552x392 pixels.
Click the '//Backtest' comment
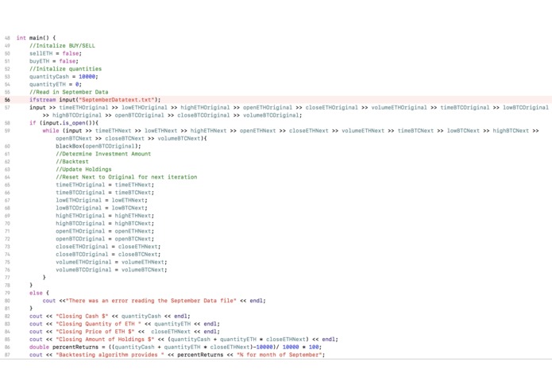click(x=71, y=162)
